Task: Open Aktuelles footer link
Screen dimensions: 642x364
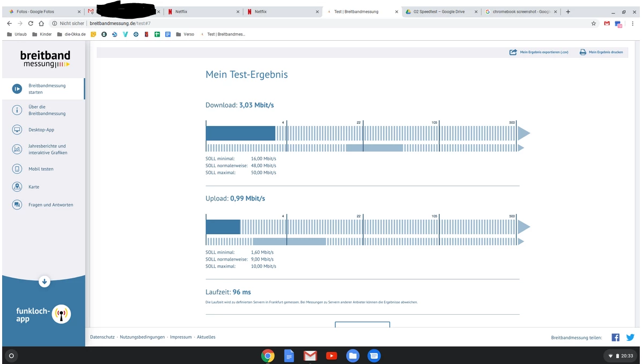Action: click(206, 337)
